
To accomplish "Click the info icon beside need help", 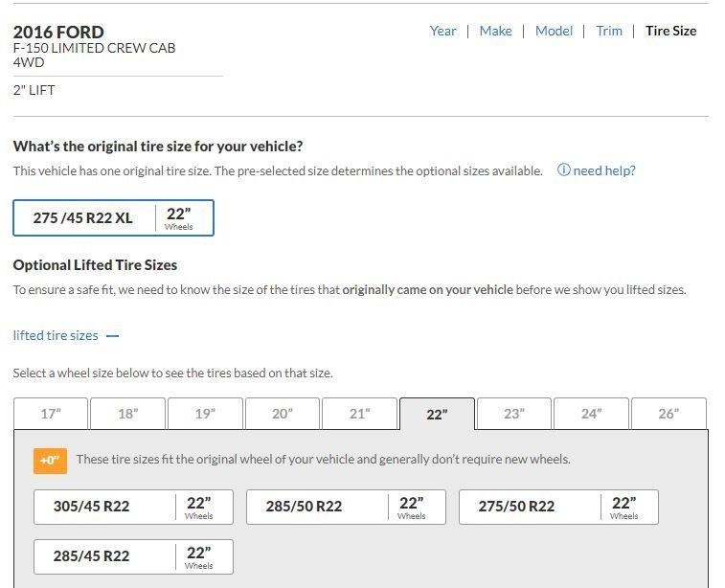I will pyautogui.click(x=563, y=170).
